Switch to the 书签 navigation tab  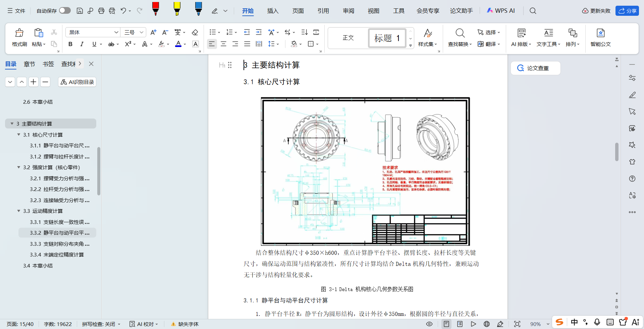[48, 64]
